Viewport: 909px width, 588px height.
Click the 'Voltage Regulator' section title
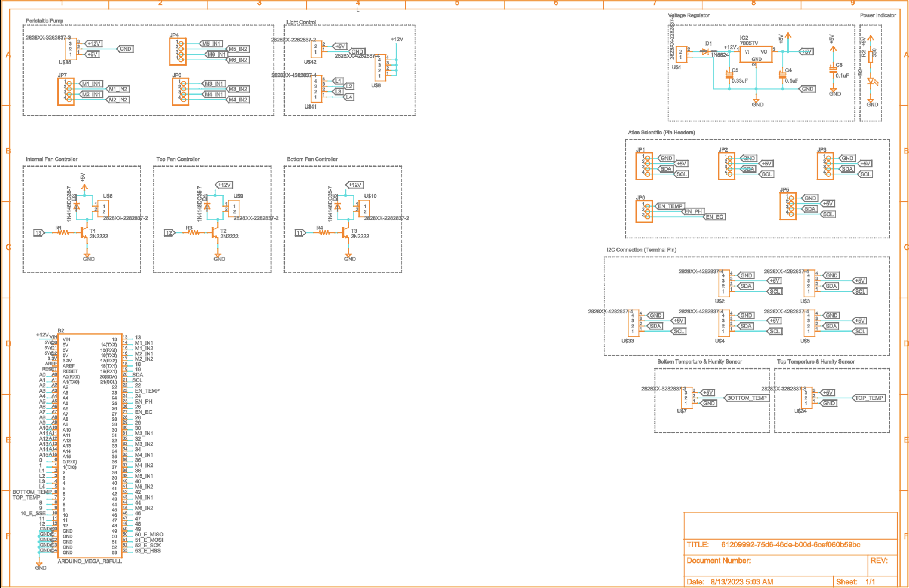point(689,15)
